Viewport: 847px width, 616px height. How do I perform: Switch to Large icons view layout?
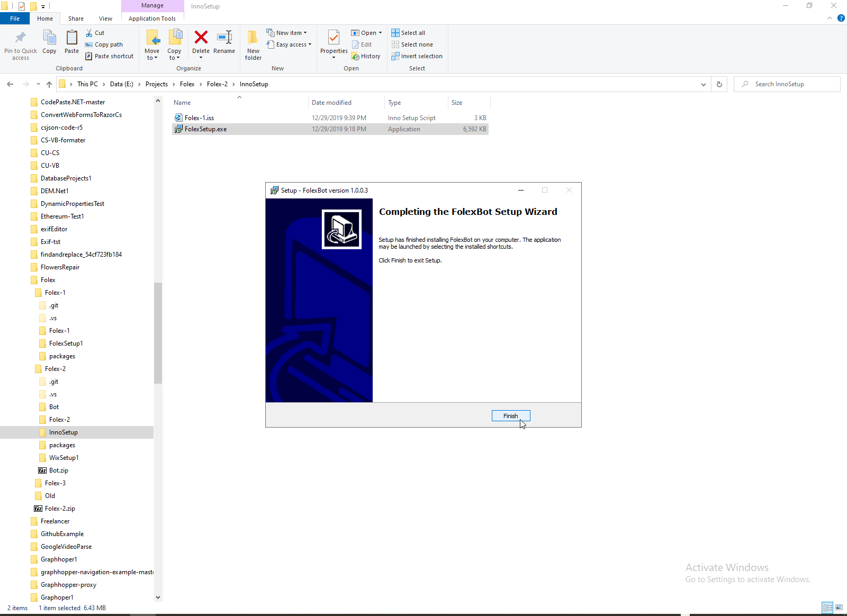click(840, 608)
